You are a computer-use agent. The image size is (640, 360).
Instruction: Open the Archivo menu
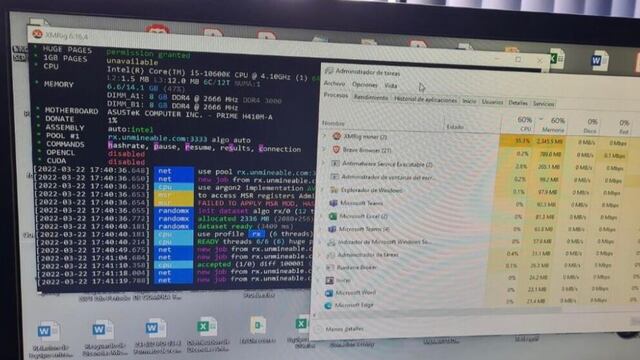pyautogui.click(x=334, y=83)
